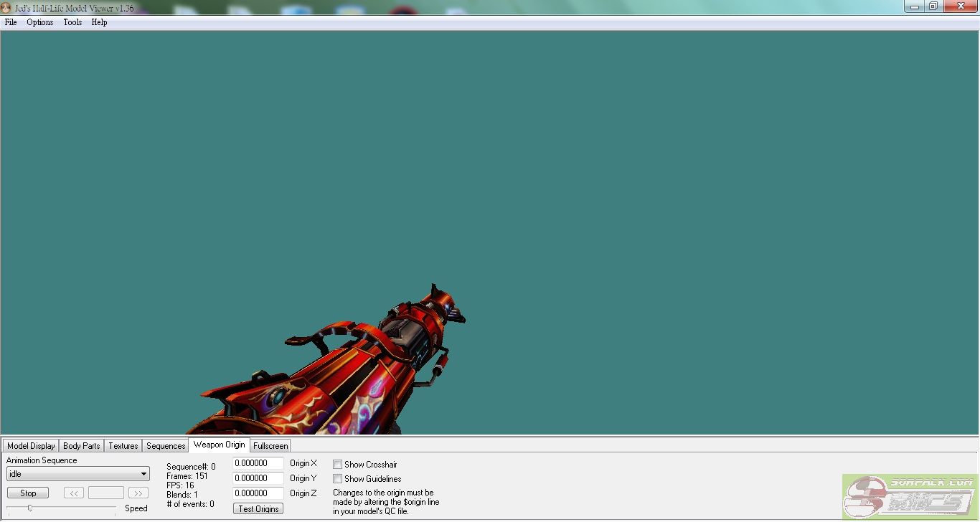Enable the Show Crosshair checkbox

[x=338, y=465]
